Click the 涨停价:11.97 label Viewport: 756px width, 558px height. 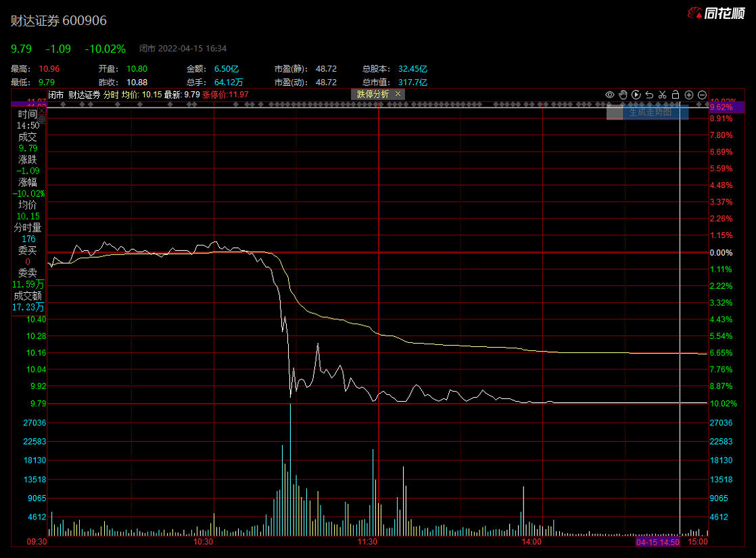click(x=226, y=95)
